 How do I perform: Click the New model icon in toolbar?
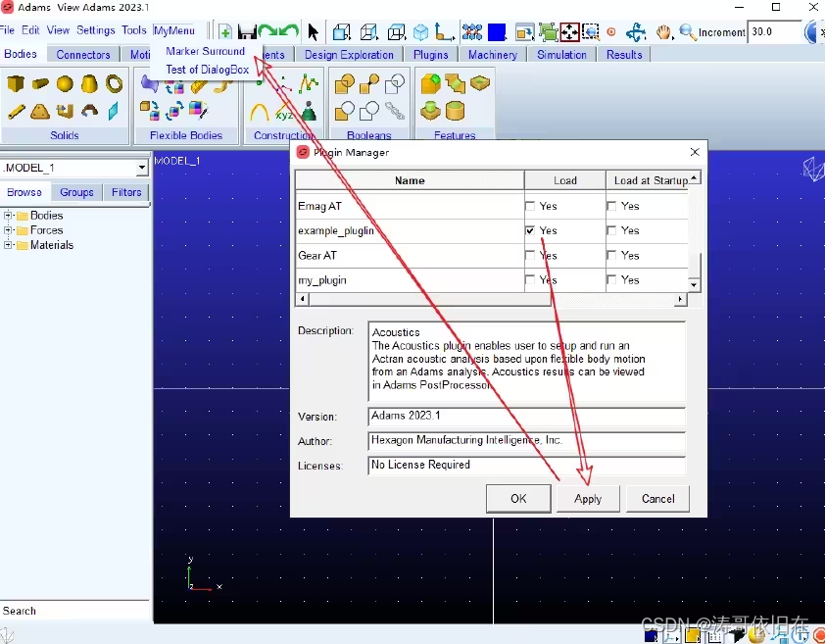point(225,32)
